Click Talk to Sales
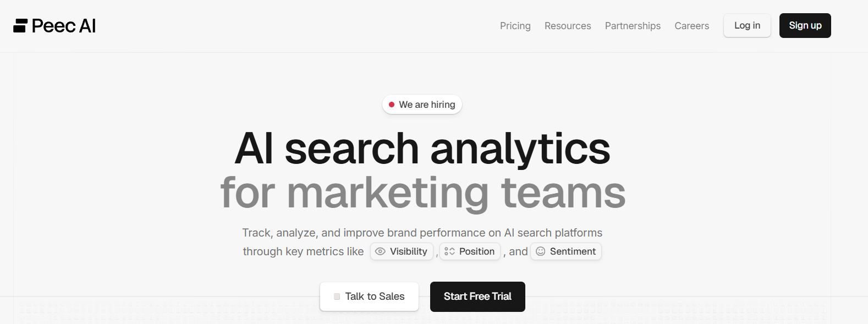868x324 pixels. pos(369,296)
